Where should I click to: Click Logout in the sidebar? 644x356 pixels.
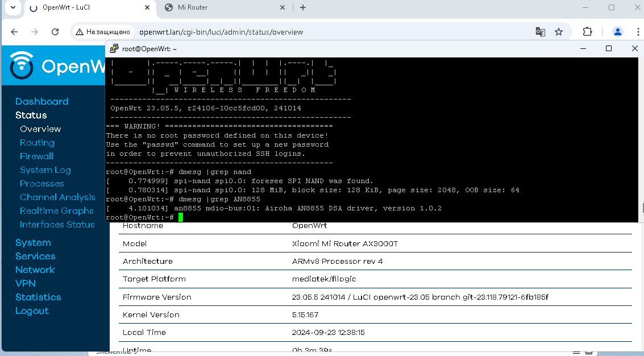tap(32, 311)
